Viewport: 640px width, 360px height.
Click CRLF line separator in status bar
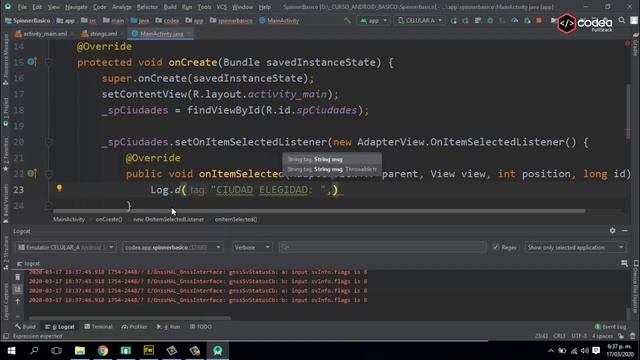click(x=559, y=336)
